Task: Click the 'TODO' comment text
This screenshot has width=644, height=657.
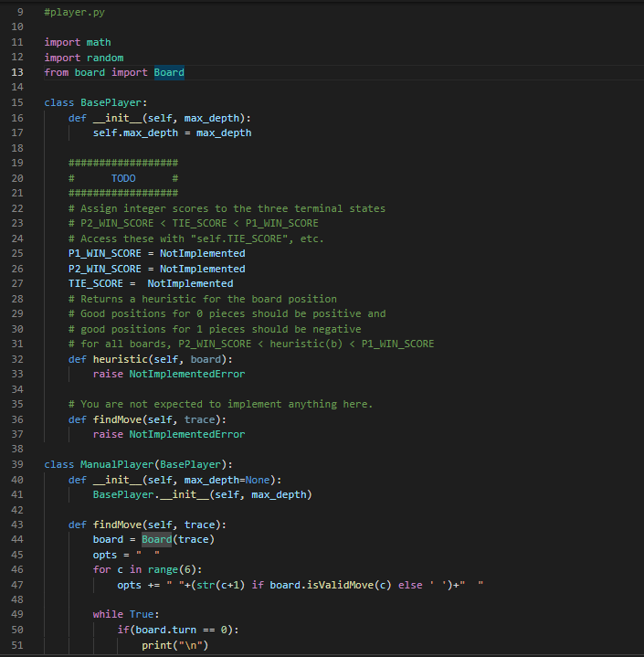Action: point(123,178)
